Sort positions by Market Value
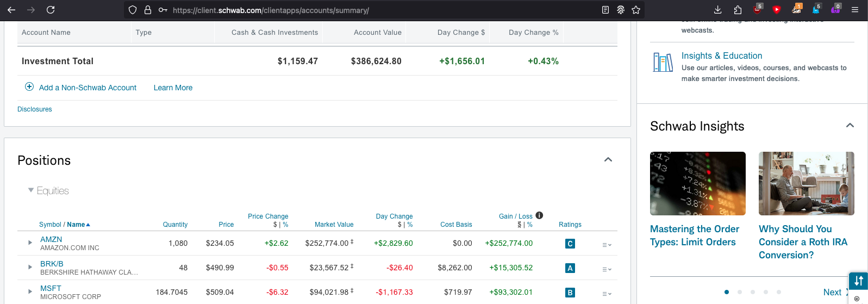Screen dimensions: 868x304 (334, 225)
